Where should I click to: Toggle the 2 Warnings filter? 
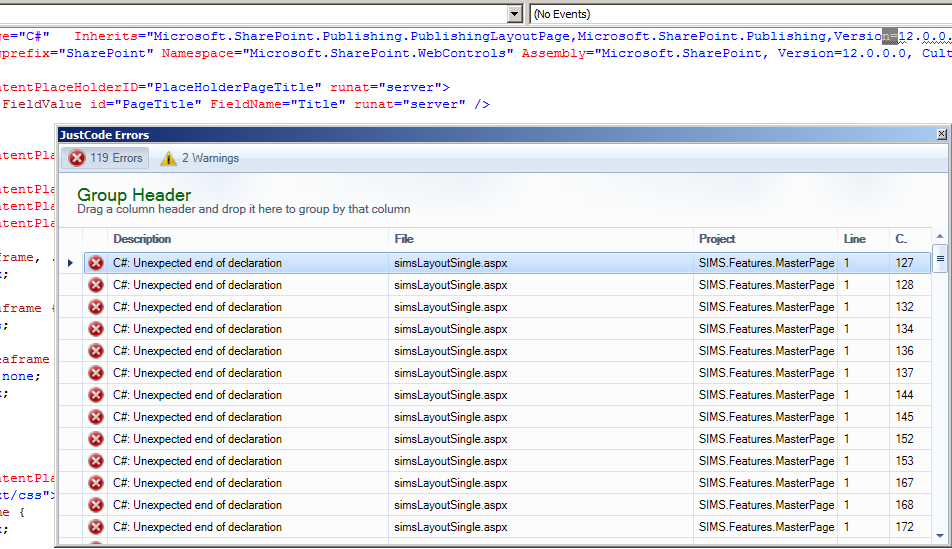200,158
